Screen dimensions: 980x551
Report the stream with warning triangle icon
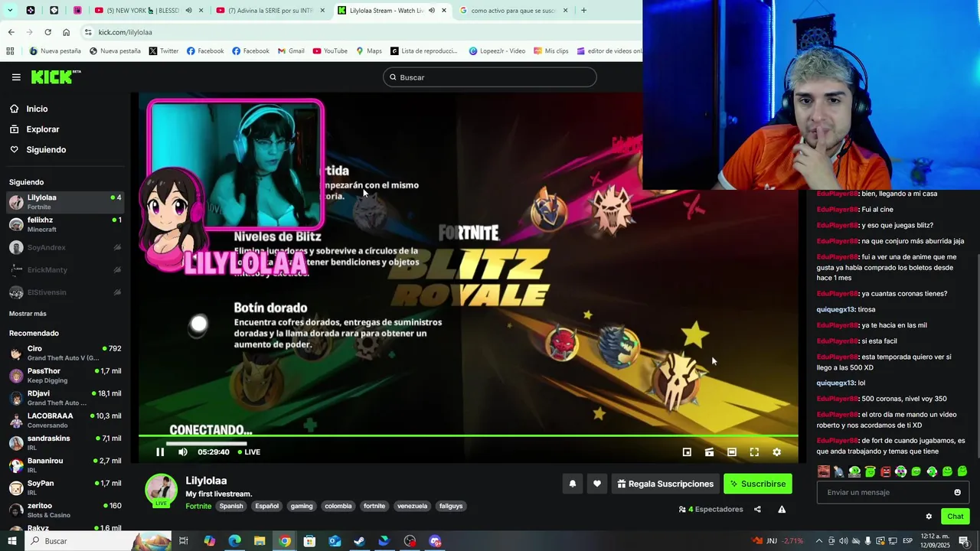click(782, 510)
